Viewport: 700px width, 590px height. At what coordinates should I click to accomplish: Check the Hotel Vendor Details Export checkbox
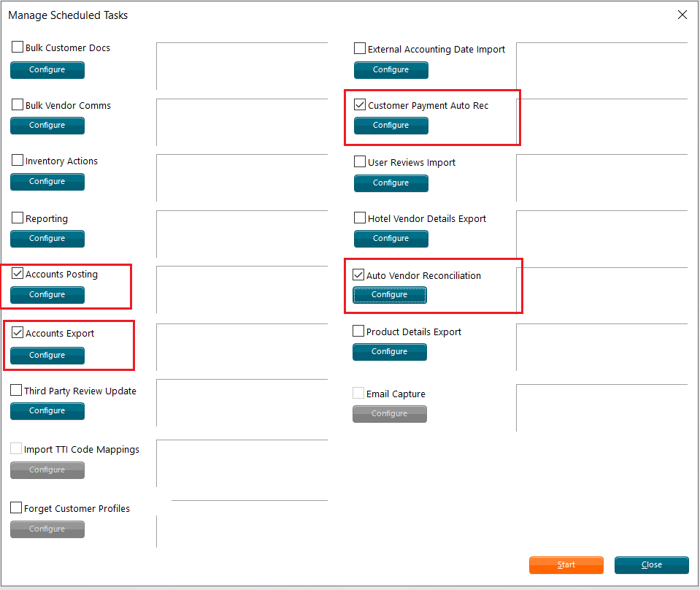[x=360, y=218]
